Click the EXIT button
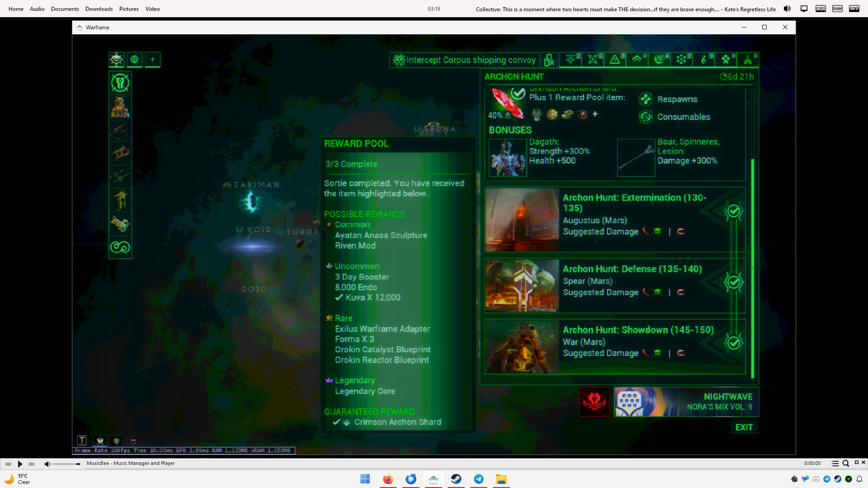The height and width of the screenshot is (488, 868). click(744, 427)
